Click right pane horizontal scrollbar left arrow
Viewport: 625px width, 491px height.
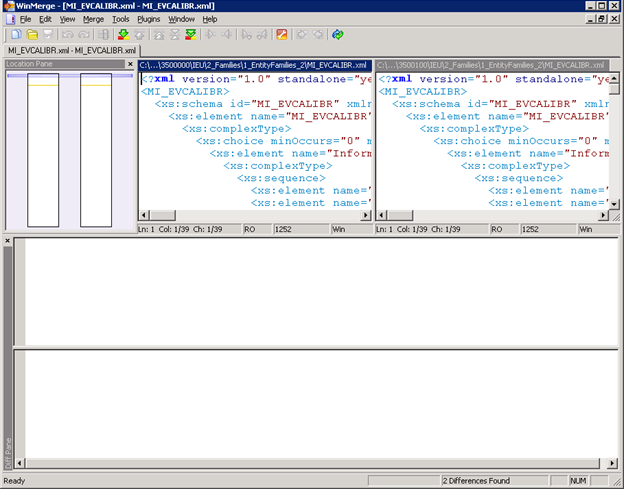coord(381,215)
